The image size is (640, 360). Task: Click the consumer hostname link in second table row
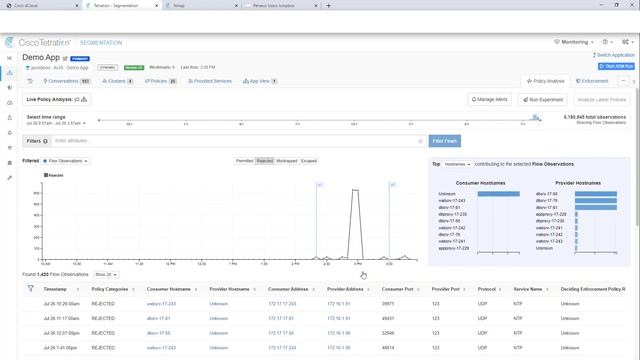click(x=158, y=318)
